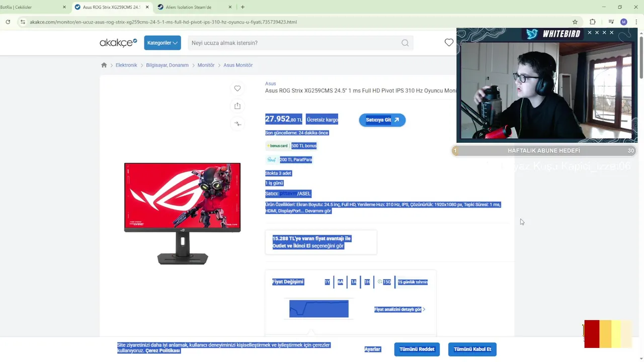
Task: Open the Outlet ve İkinci El options box
Action: [x=321, y=242]
